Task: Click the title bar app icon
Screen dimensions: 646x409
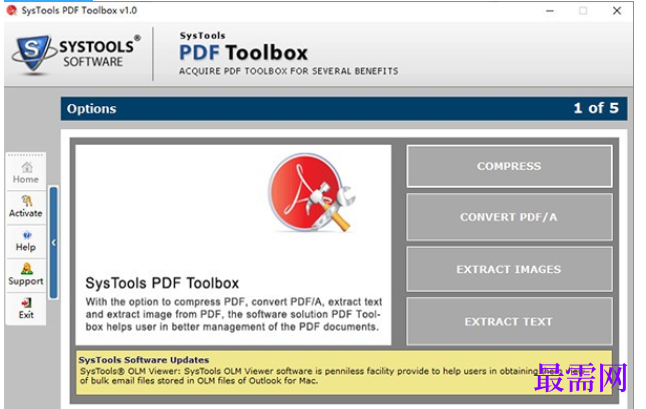Action: (12, 10)
